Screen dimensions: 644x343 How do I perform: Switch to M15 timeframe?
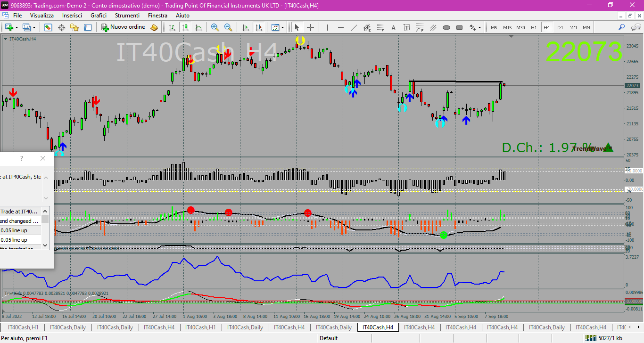(x=507, y=27)
